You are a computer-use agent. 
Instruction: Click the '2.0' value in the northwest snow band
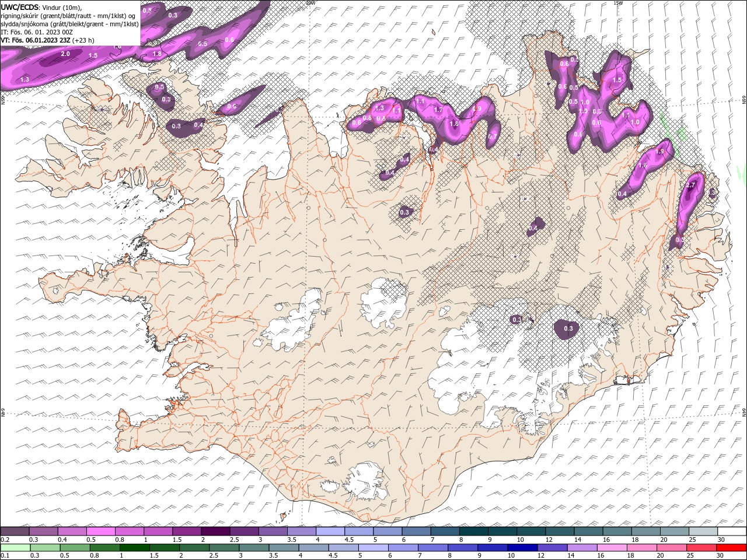coord(65,54)
